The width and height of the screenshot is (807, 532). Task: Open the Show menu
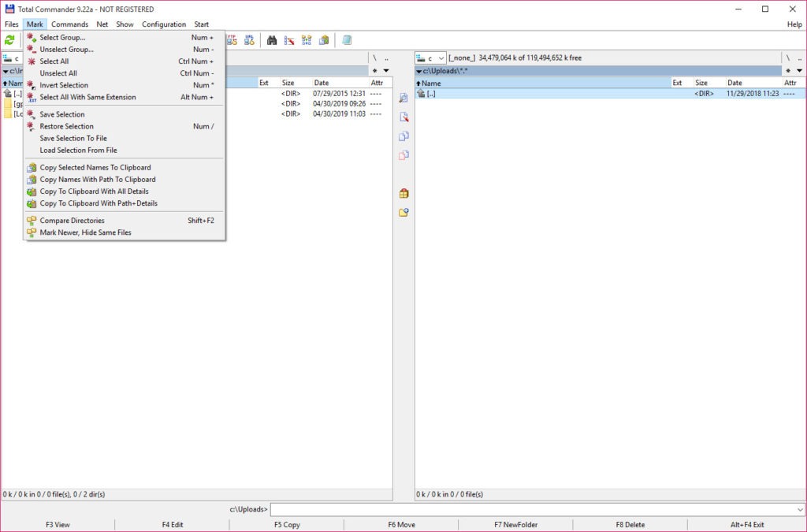[x=125, y=24]
